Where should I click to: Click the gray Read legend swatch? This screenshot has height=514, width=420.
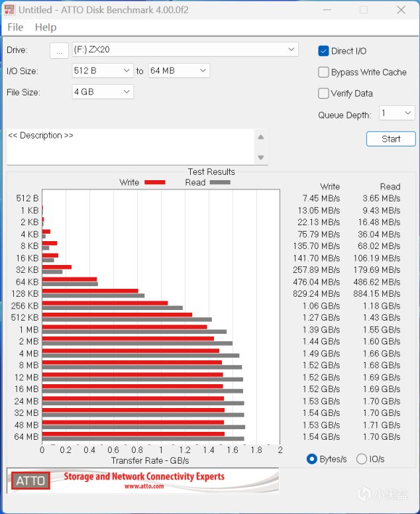[x=220, y=182]
